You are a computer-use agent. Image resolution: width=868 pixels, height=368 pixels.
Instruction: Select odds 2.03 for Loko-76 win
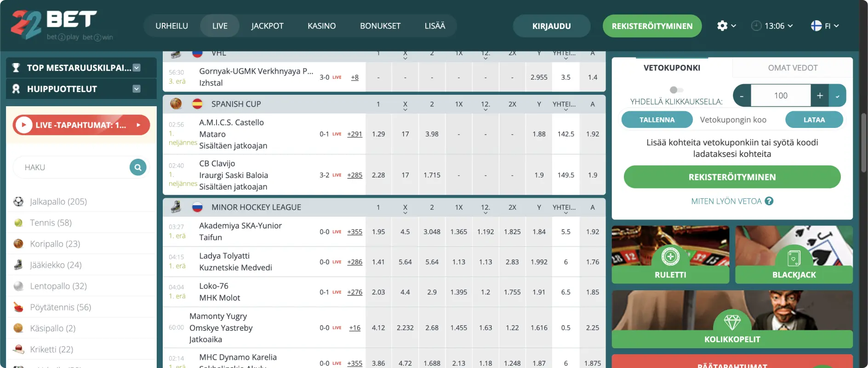point(378,292)
